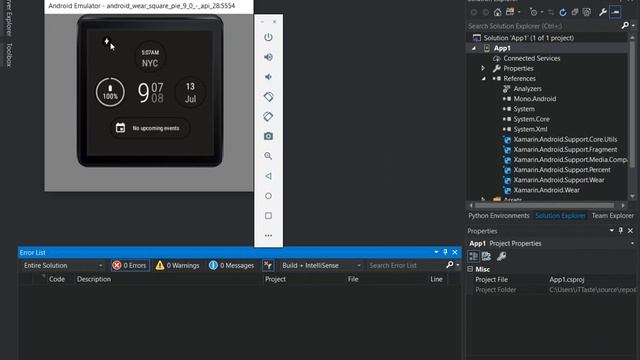Click the Sync with Active Document arrows icon
The width and height of the screenshot is (640, 360).
point(551,12)
